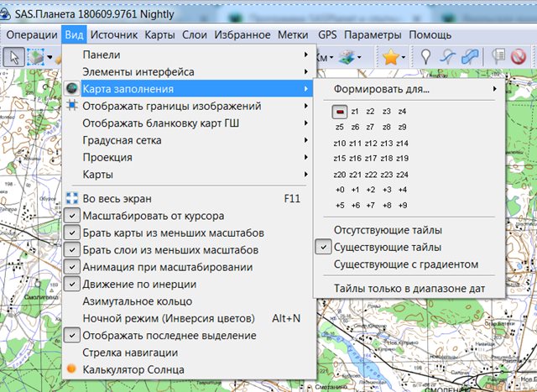537x392 pixels.
Task: Select fill map zoom z5
Action: pyautogui.click(x=339, y=127)
